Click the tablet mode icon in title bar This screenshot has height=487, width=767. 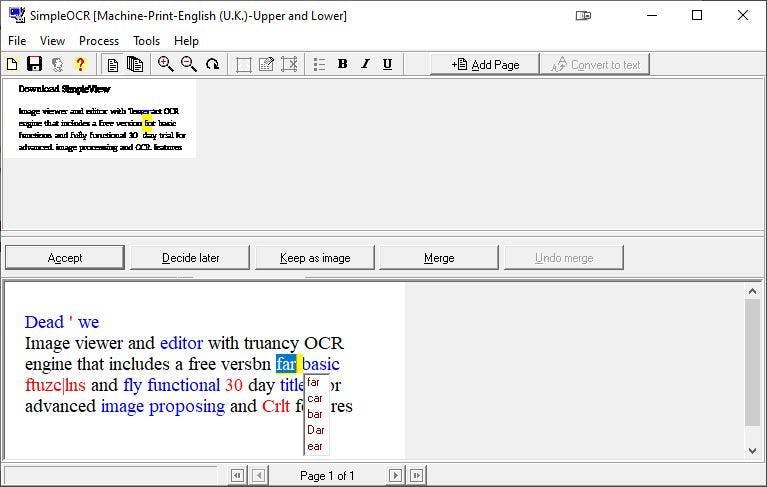click(583, 16)
